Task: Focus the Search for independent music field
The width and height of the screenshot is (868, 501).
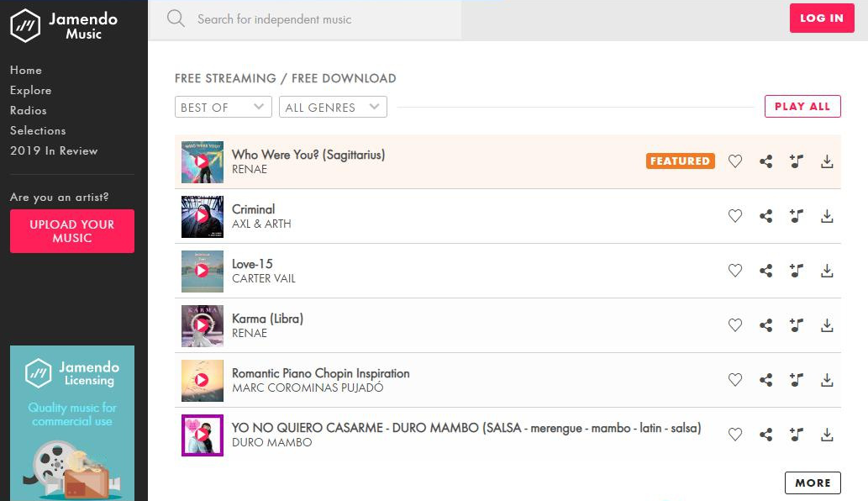Action: [305, 19]
